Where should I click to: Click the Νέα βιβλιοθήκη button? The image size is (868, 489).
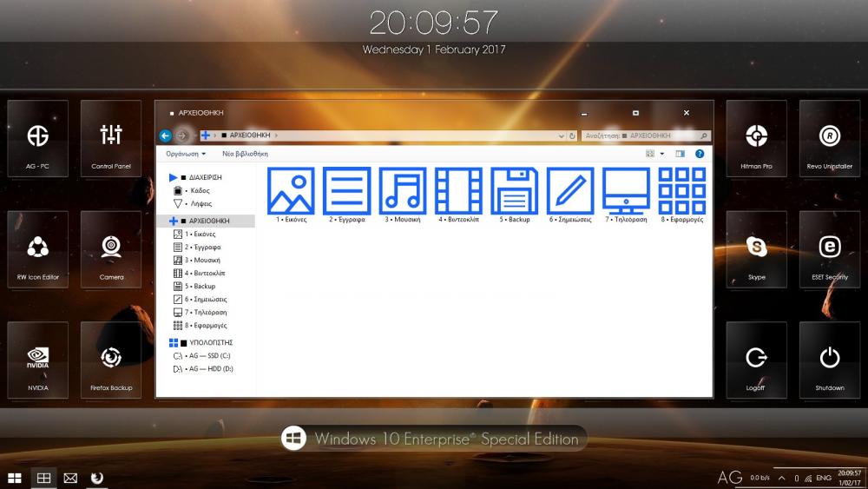tap(245, 154)
